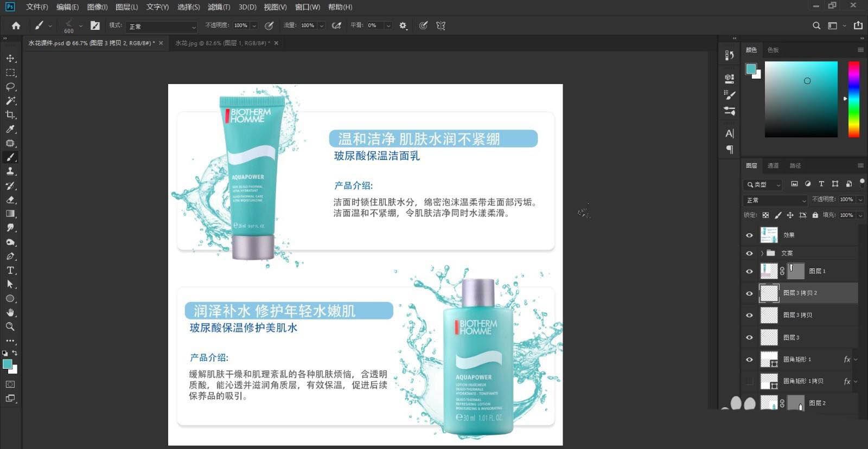Open the flow 流量 dropdown arrow
This screenshot has height=449, width=868.
321,25
